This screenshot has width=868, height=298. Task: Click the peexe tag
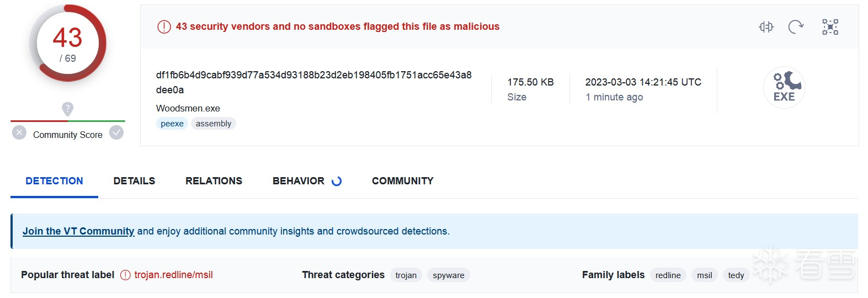[172, 124]
